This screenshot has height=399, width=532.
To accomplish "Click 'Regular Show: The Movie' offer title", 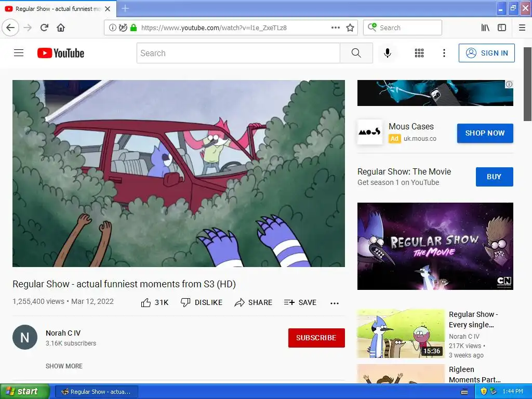I will [x=404, y=171].
